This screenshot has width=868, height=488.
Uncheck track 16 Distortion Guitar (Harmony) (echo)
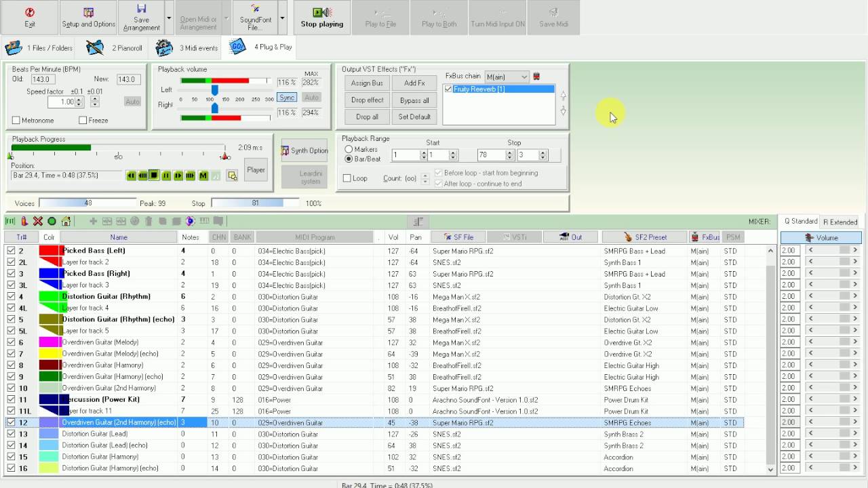[11, 468]
